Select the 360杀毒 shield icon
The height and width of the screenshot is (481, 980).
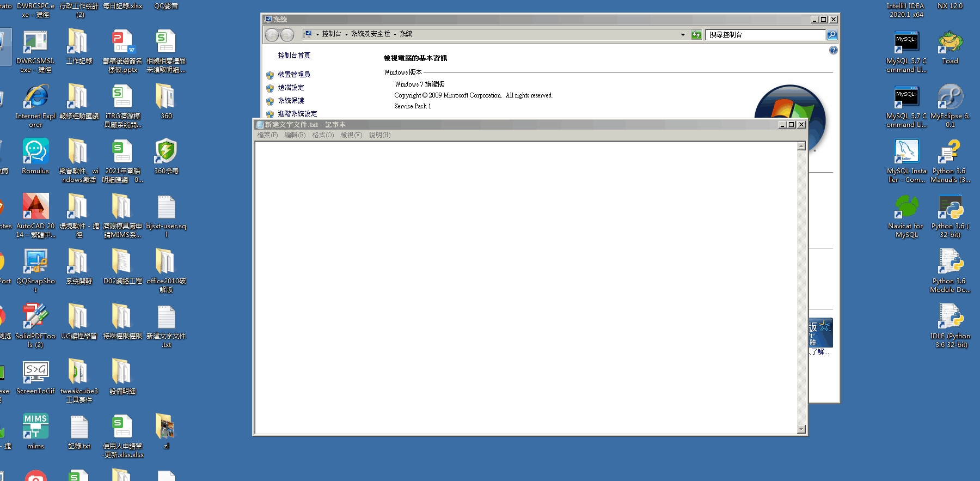(166, 157)
